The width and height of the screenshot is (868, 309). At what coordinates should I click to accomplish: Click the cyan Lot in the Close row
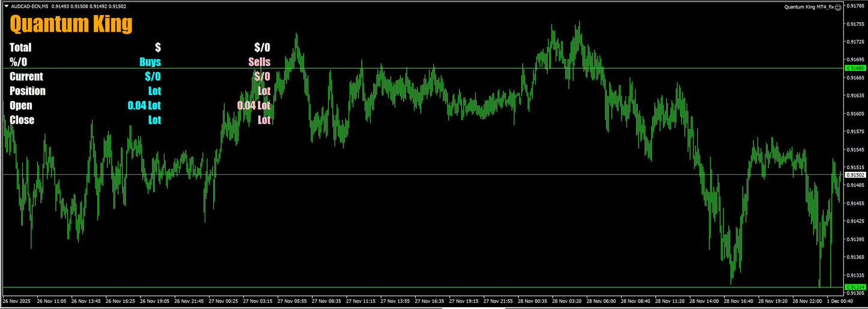pos(154,120)
